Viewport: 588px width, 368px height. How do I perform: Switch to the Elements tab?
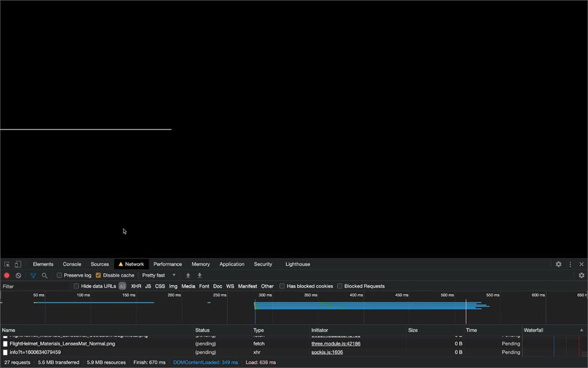(43, 264)
